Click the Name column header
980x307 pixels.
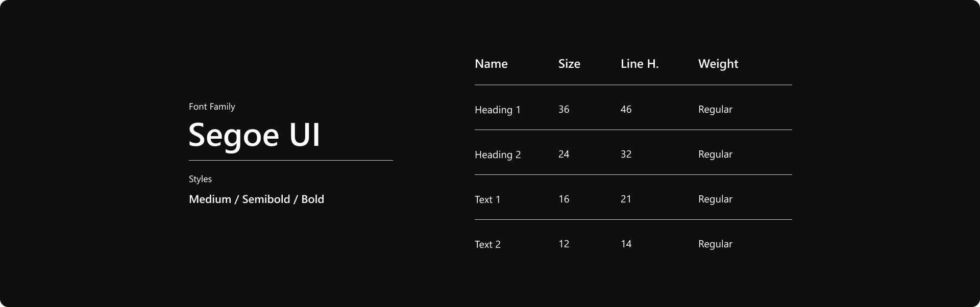(x=491, y=64)
